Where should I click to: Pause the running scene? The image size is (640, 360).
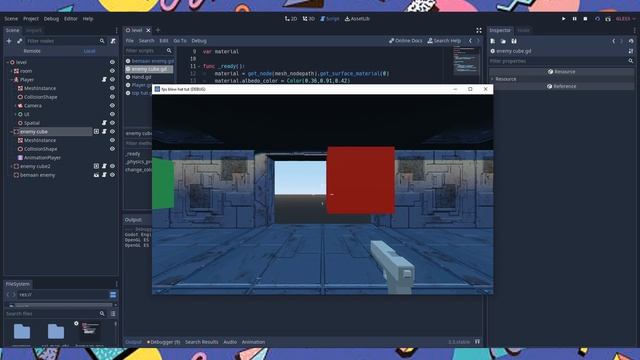point(574,19)
